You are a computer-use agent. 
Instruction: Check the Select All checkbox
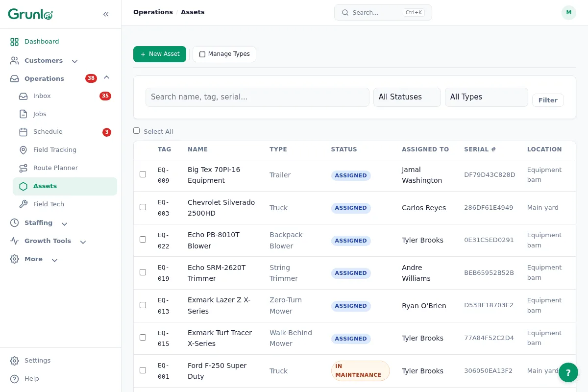point(137,131)
